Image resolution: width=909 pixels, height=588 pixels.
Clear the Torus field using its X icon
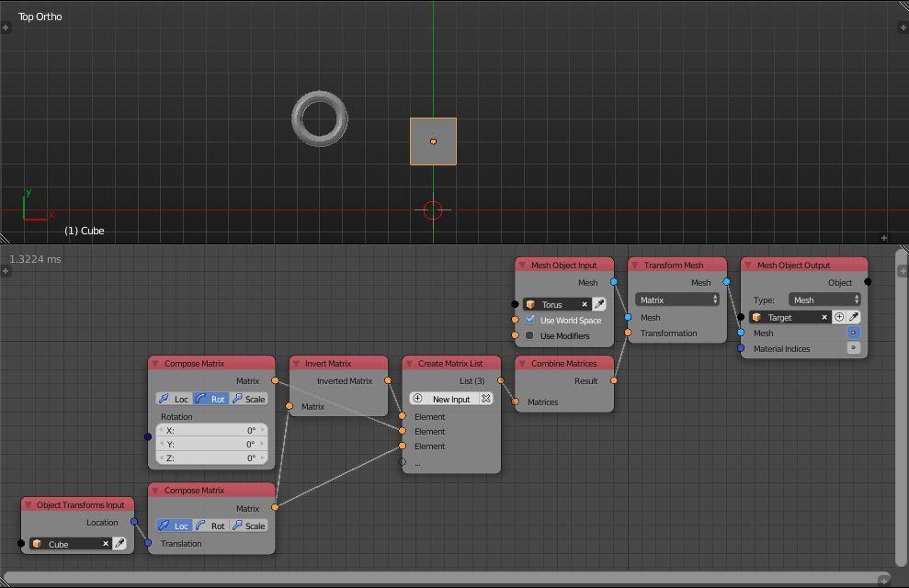(585, 304)
